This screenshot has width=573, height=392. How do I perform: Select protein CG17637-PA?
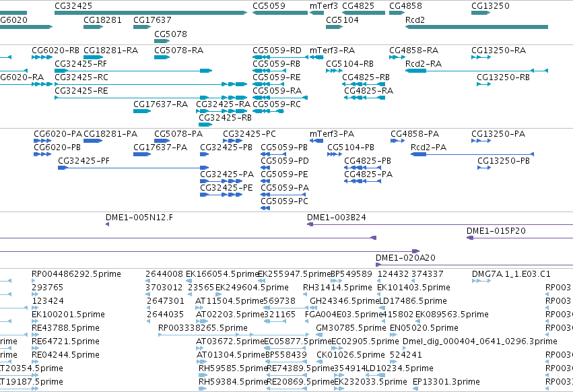tap(160, 148)
